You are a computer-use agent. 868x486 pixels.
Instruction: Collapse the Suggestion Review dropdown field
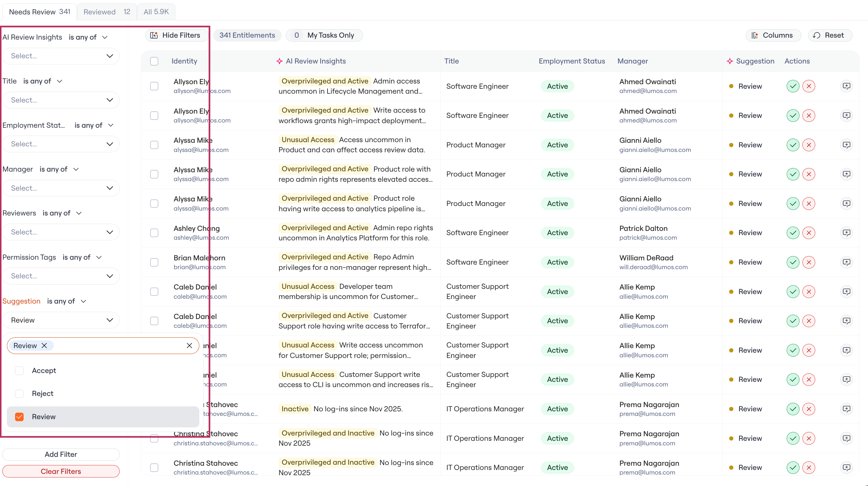point(61,320)
